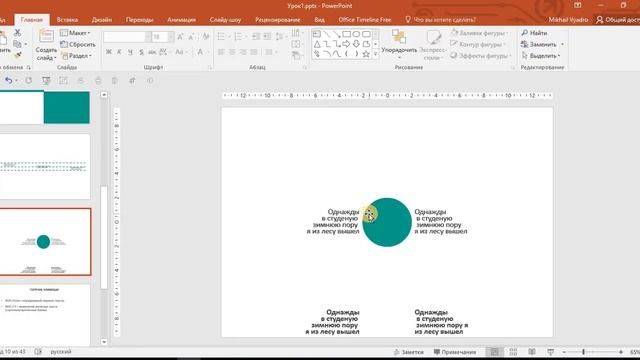Viewport: 640px width, 360px height.
Task: Open the font name combo box
Action: point(127,37)
